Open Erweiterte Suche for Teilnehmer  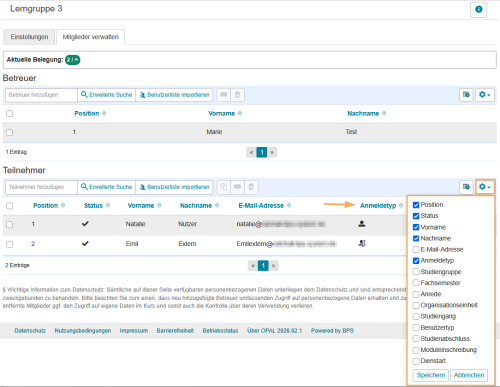click(107, 187)
